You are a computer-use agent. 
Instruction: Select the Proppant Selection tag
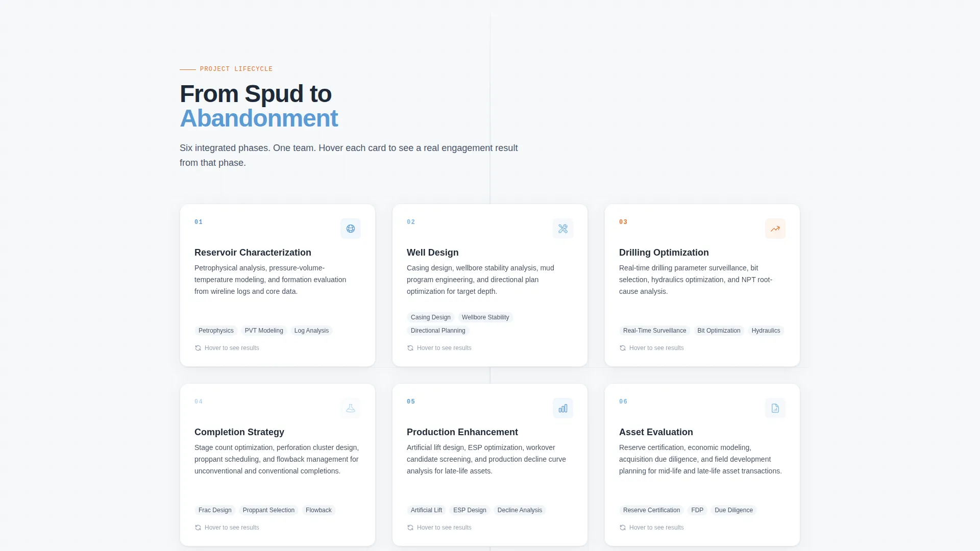[x=268, y=510]
